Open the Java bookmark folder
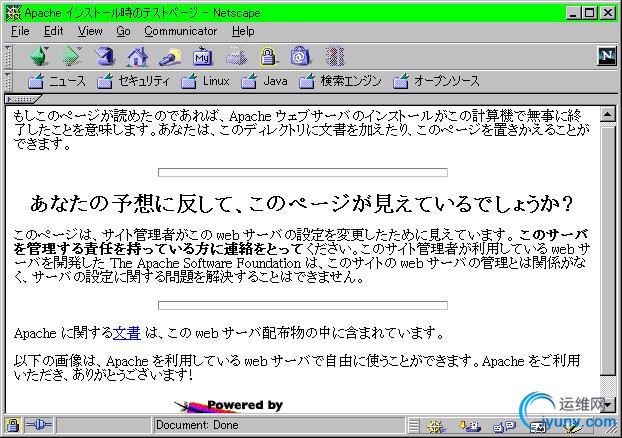The width and height of the screenshot is (622, 438). tap(264, 81)
